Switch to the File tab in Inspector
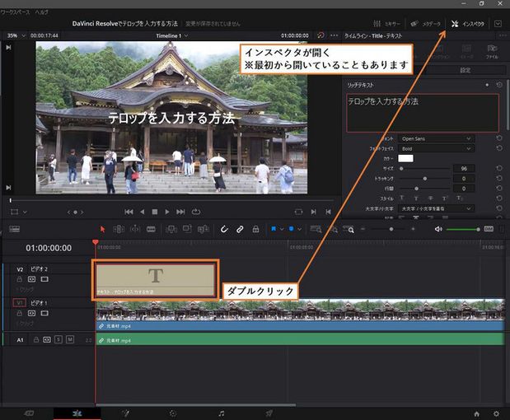This screenshot has width=510, height=420. pos(492,51)
